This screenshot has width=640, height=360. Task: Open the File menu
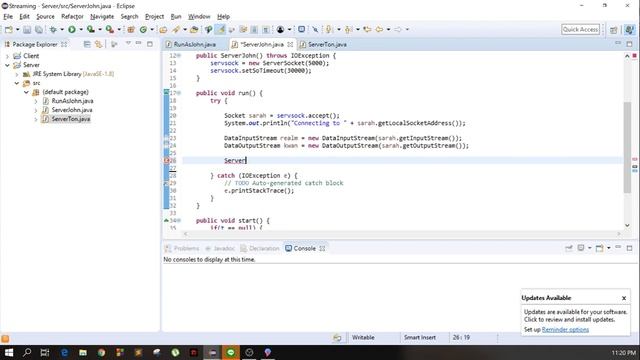(x=8, y=17)
